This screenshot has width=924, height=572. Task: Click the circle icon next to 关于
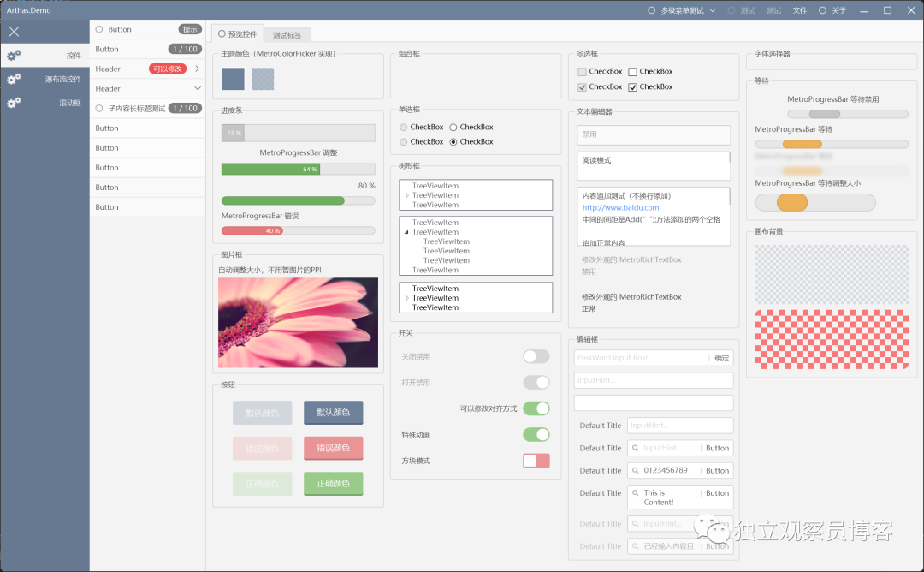pos(823,10)
